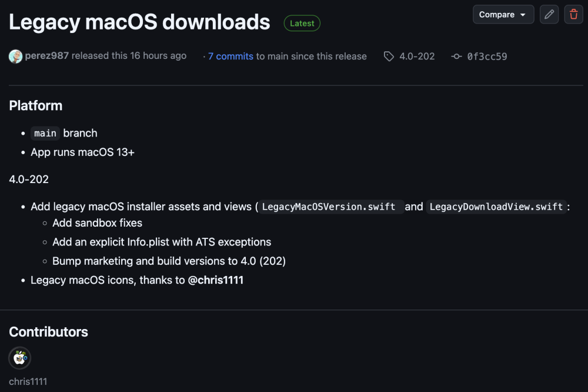Open the 4.0-202 tag link
This screenshot has height=392, width=588.
(x=417, y=57)
